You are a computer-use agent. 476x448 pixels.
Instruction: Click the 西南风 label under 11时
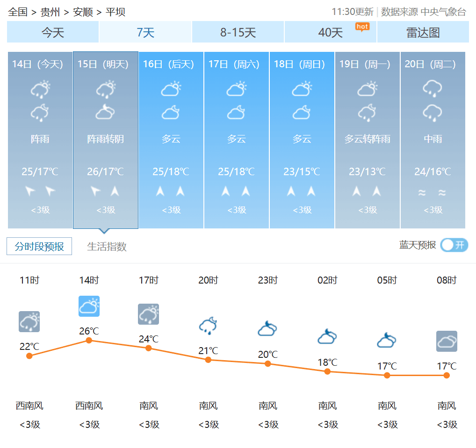click(x=29, y=405)
